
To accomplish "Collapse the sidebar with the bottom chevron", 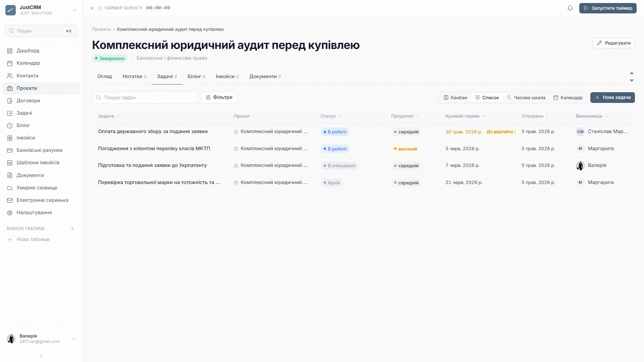I will point(41,356).
